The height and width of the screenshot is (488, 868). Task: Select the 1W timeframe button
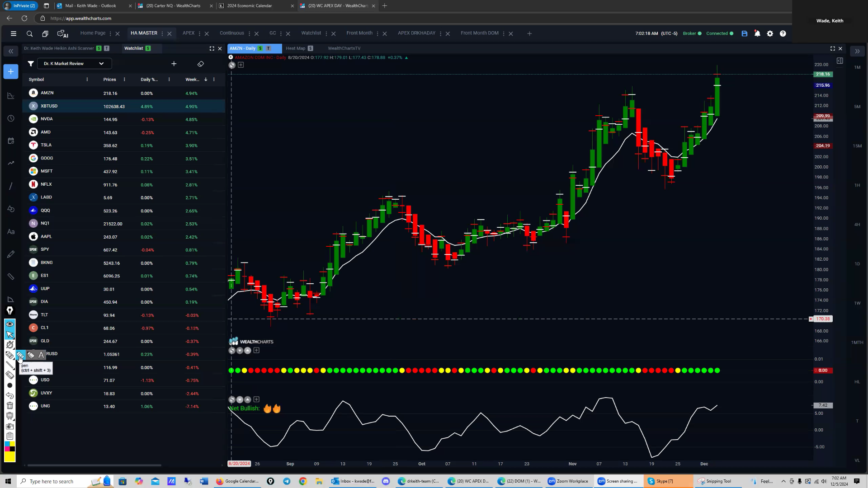pyautogui.click(x=857, y=303)
